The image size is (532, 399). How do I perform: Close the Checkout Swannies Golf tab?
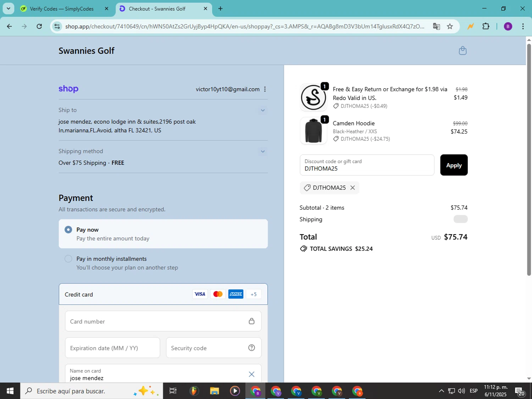coord(205,9)
